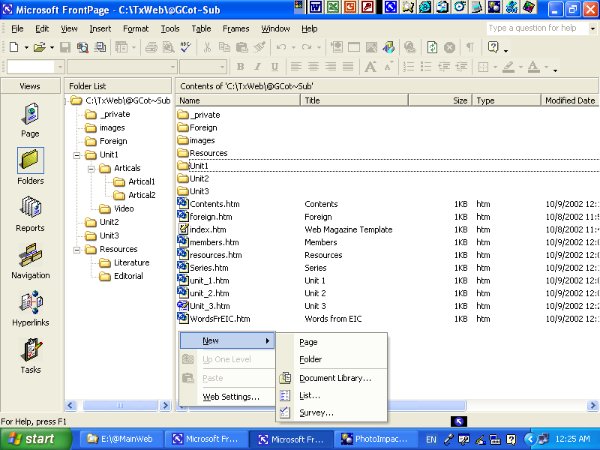The width and height of the screenshot is (600, 450).
Task: Choose Page from the New submenu
Action: (x=332, y=342)
